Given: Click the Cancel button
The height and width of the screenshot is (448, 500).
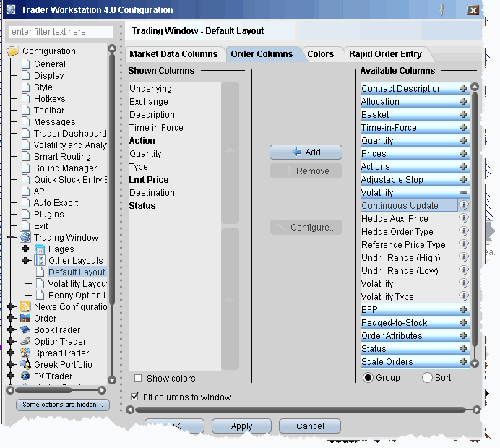Looking at the screenshot, I should (310, 426).
